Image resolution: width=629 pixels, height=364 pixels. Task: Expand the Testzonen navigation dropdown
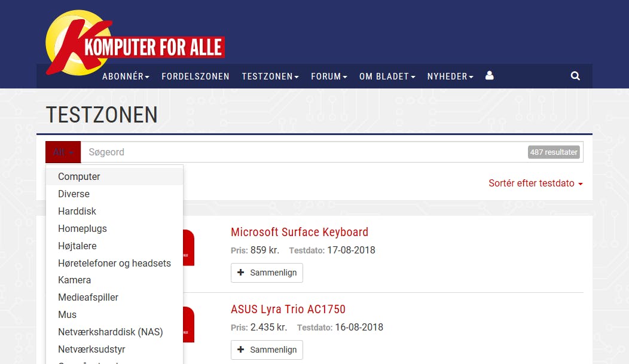(270, 77)
